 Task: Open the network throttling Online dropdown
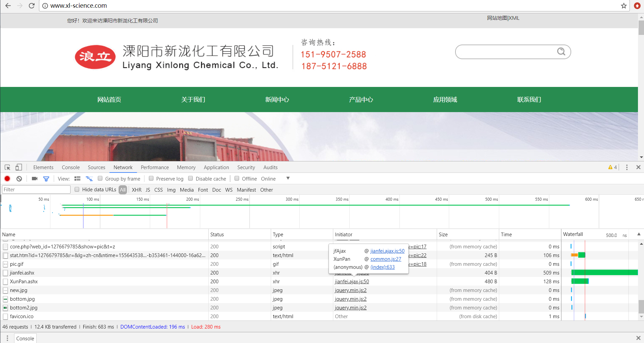(x=275, y=179)
